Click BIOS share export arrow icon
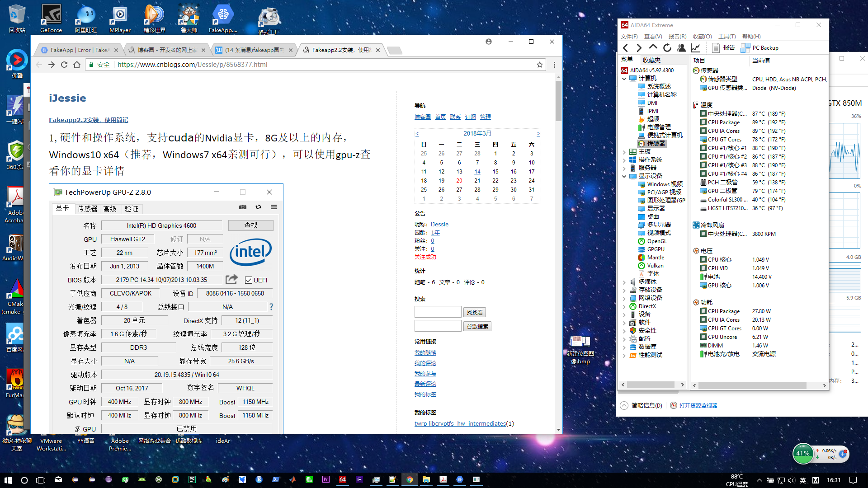The width and height of the screenshot is (868, 488). pyautogui.click(x=231, y=279)
